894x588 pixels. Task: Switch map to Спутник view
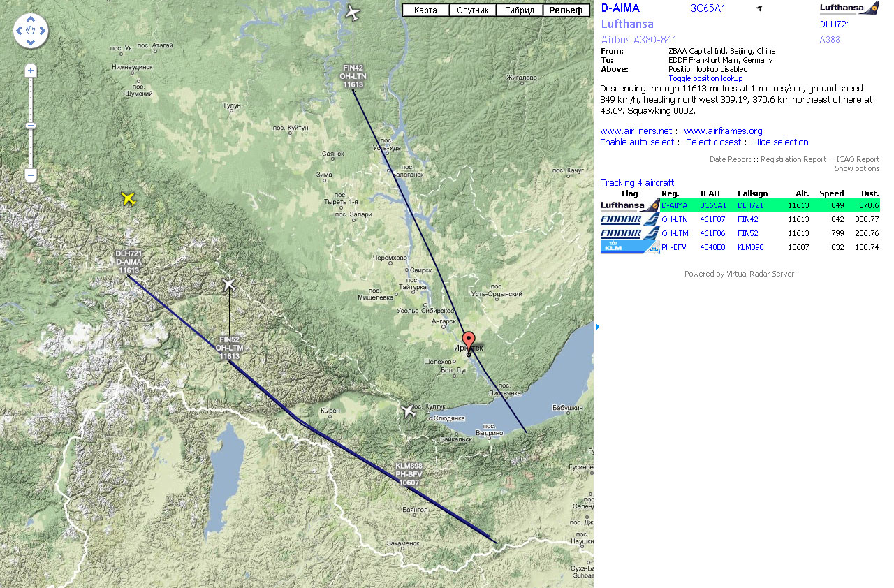click(x=473, y=10)
